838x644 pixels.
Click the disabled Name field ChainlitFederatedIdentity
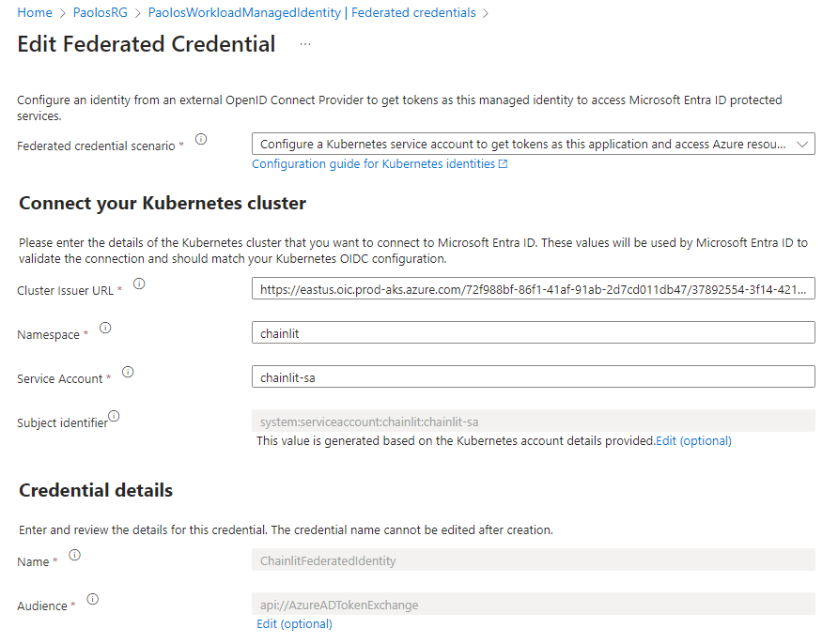point(533,560)
